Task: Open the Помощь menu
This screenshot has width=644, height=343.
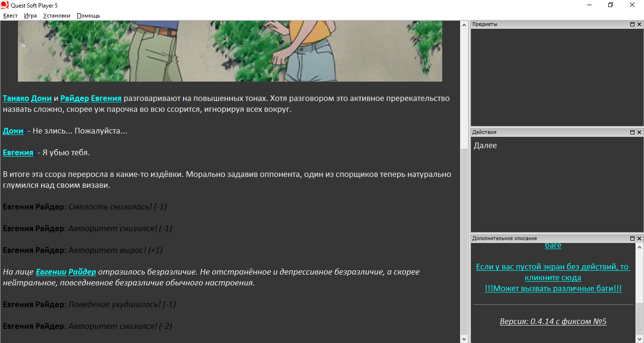Action: pyautogui.click(x=88, y=16)
